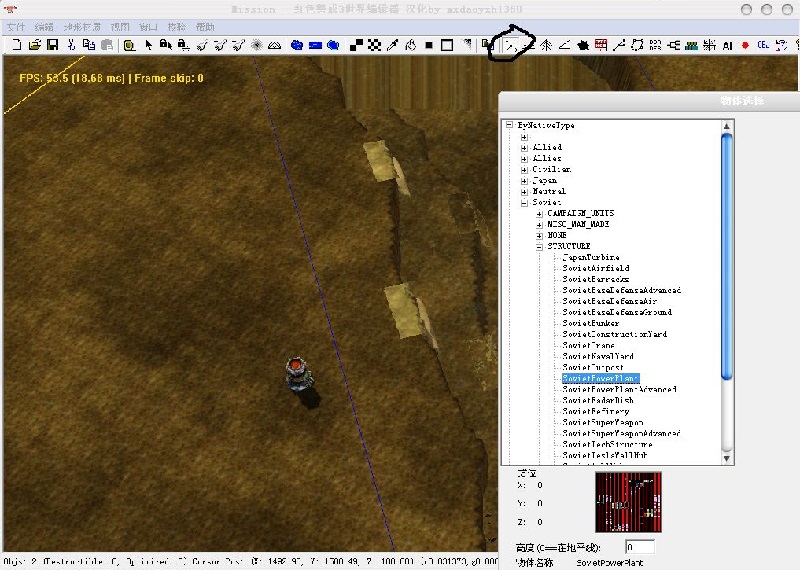800x570 pixels.
Task: Click the hollow square border icon
Action: pyautogui.click(x=447, y=45)
